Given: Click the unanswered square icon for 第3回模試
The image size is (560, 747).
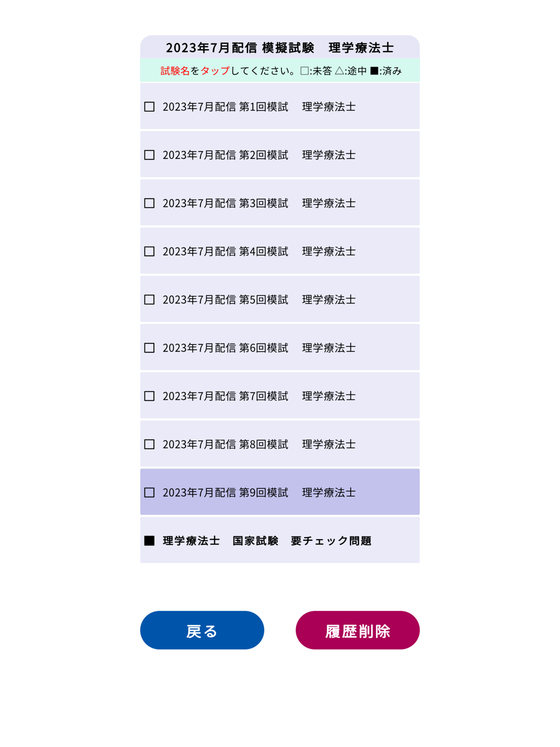Looking at the screenshot, I should click(x=150, y=203).
